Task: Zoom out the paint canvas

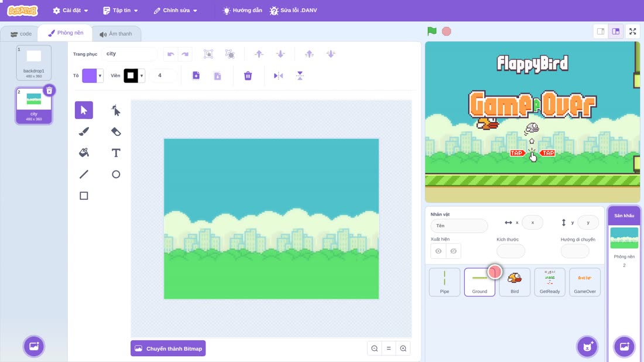Action: 374,349
